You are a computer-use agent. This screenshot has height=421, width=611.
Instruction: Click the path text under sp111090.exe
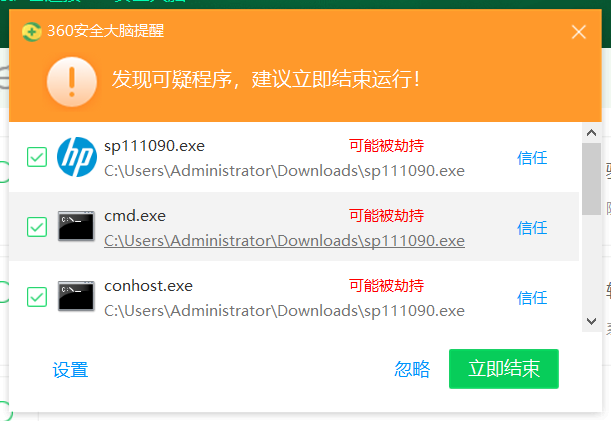(284, 171)
